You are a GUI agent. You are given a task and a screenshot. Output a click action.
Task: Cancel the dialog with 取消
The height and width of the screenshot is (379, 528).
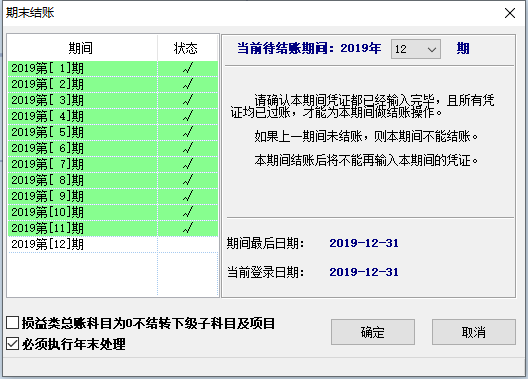pos(473,332)
